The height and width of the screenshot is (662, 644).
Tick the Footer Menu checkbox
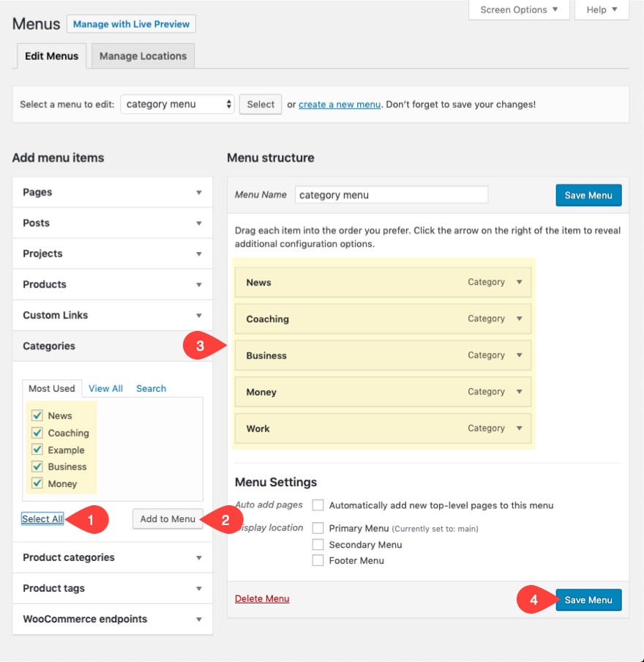[x=318, y=561]
